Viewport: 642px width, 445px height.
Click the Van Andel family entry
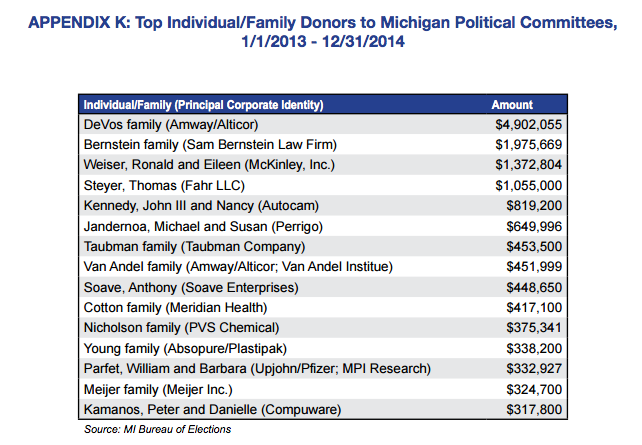[239, 266]
